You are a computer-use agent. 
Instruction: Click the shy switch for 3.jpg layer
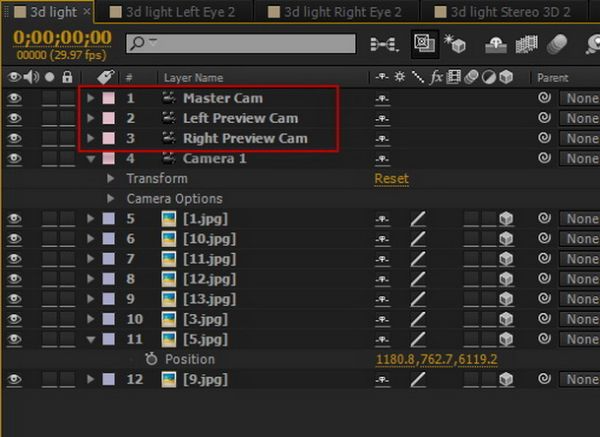382,320
